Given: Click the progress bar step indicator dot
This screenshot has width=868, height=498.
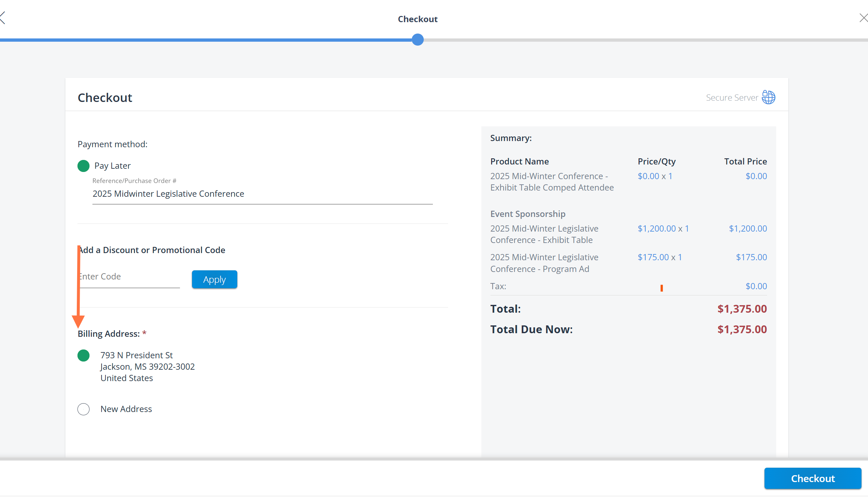Looking at the screenshot, I should pos(418,40).
